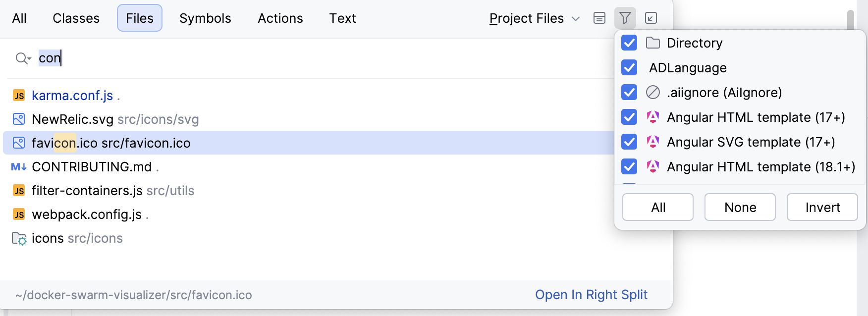This screenshot has height=316, width=868.
Task: Click the filter funnel icon in the toolbar
Action: (x=625, y=18)
